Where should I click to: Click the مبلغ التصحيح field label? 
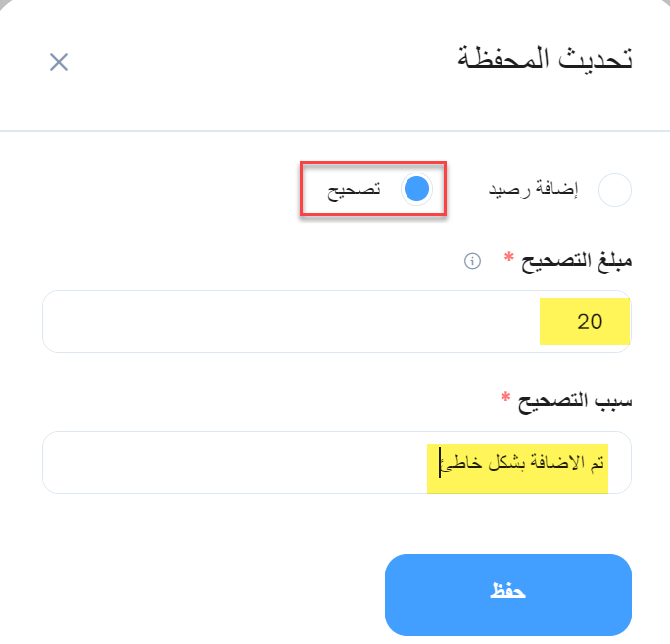tap(576, 261)
